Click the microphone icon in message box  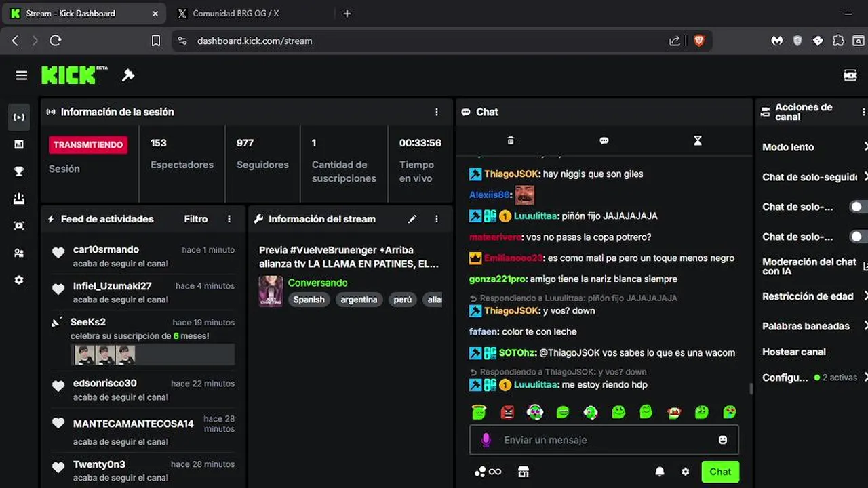pyautogui.click(x=486, y=440)
